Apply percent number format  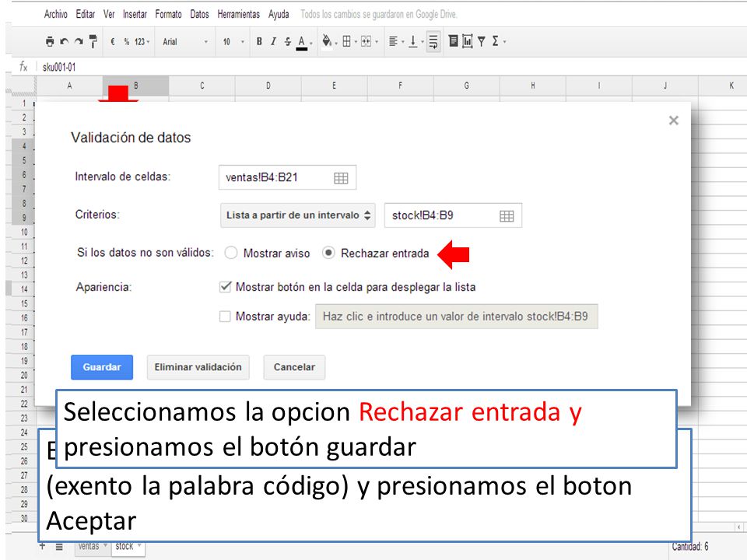(x=126, y=42)
